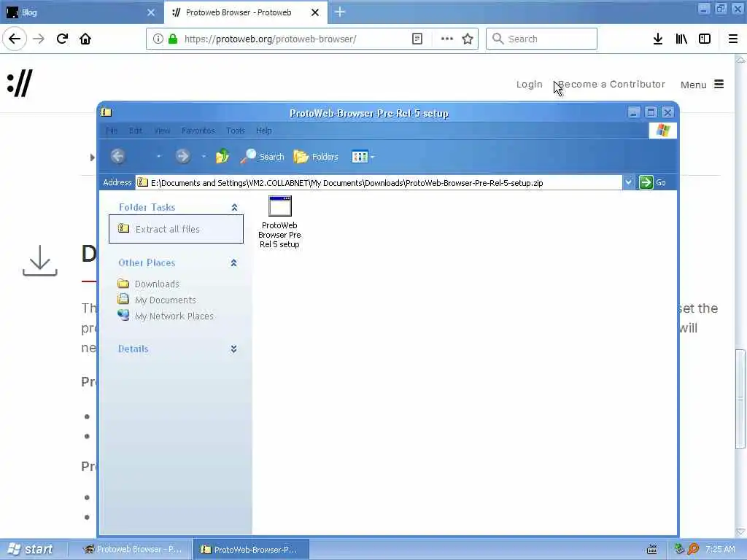The width and height of the screenshot is (747, 560).
Task: Click the orange magnifier tray icon
Action: 693,549
